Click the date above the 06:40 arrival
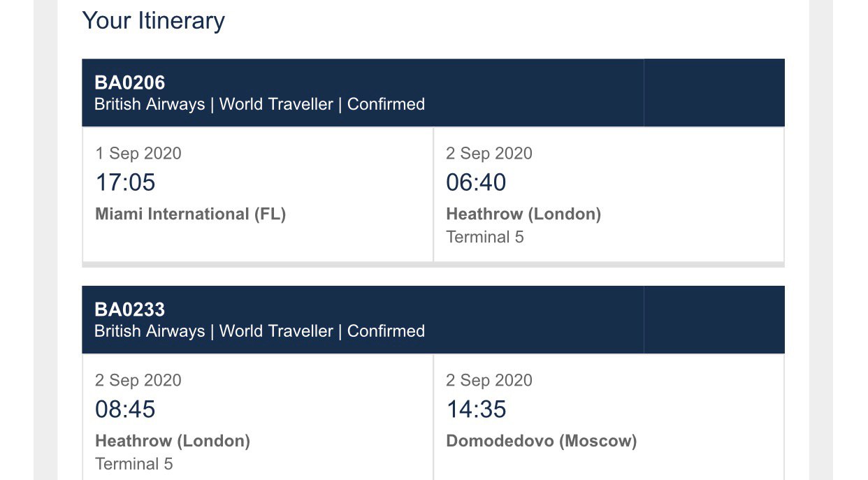Image resolution: width=868 pixels, height=480 pixels. click(489, 154)
